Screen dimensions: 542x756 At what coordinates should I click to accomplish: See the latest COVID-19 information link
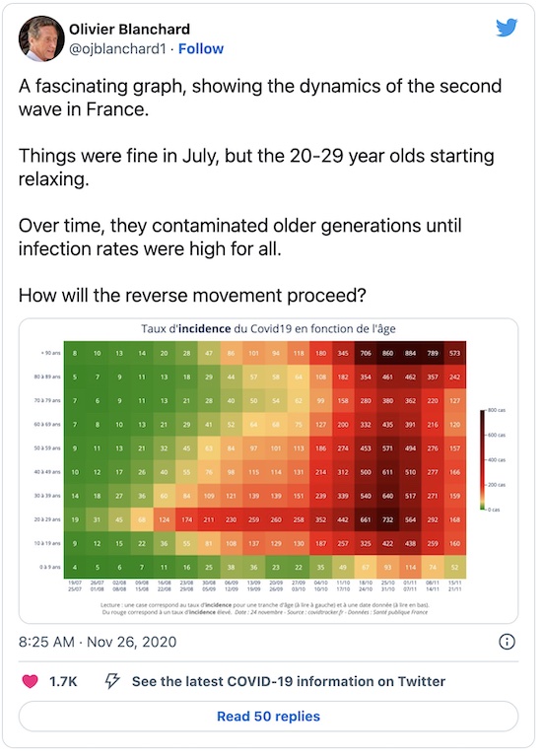289,681
